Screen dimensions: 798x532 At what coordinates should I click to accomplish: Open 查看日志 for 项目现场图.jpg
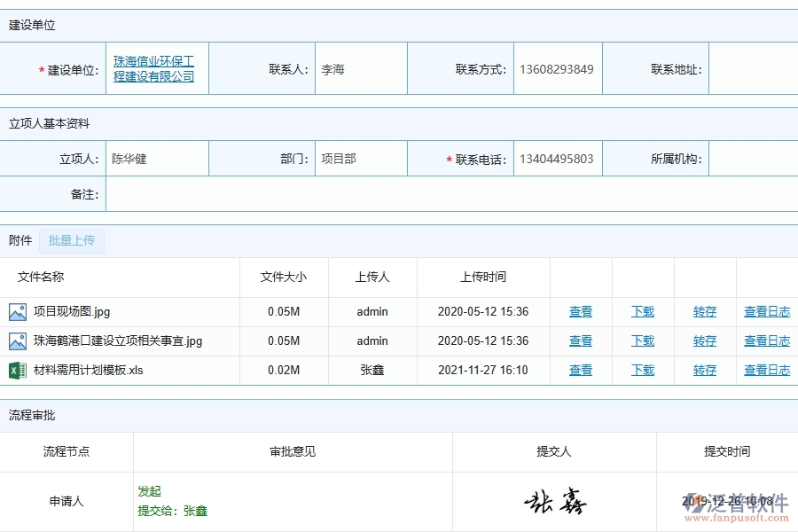click(766, 311)
